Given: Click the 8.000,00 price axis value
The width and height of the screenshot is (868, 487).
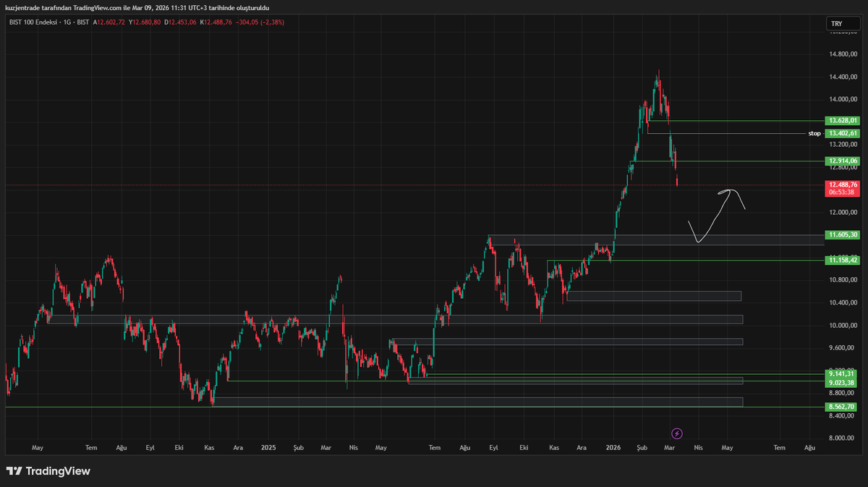Looking at the screenshot, I should coord(843,438).
